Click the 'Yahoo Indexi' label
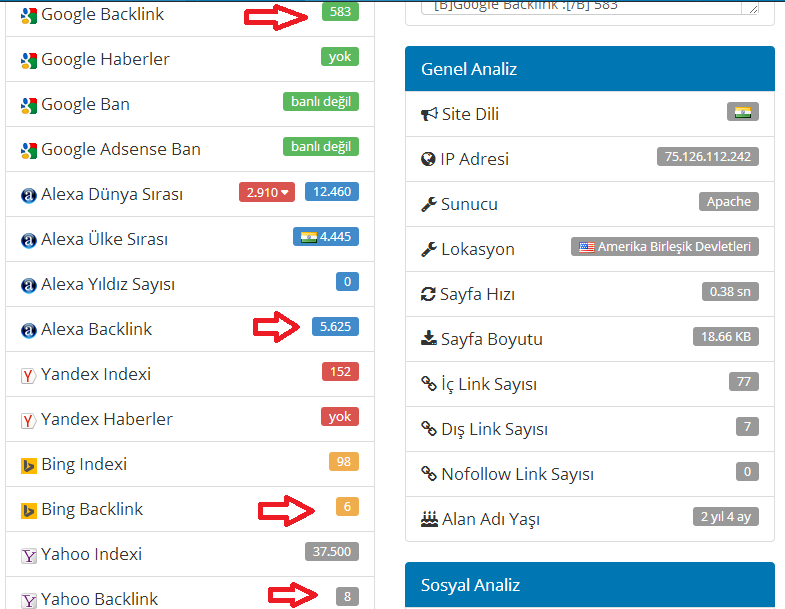This screenshot has height=609, width=785. [92, 554]
